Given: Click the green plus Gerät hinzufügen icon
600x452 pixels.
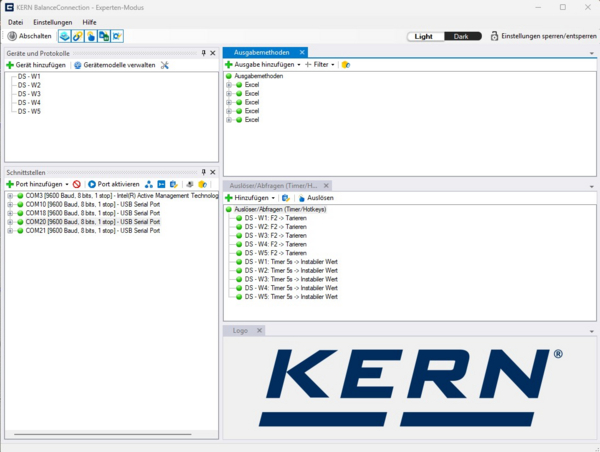Looking at the screenshot, I should 10,65.
